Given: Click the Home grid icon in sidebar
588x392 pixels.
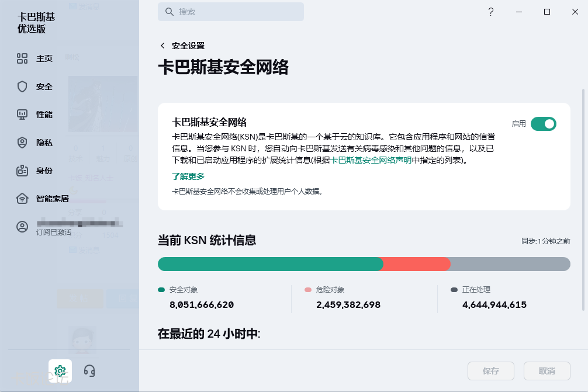Looking at the screenshot, I should [x=22, y=58].
